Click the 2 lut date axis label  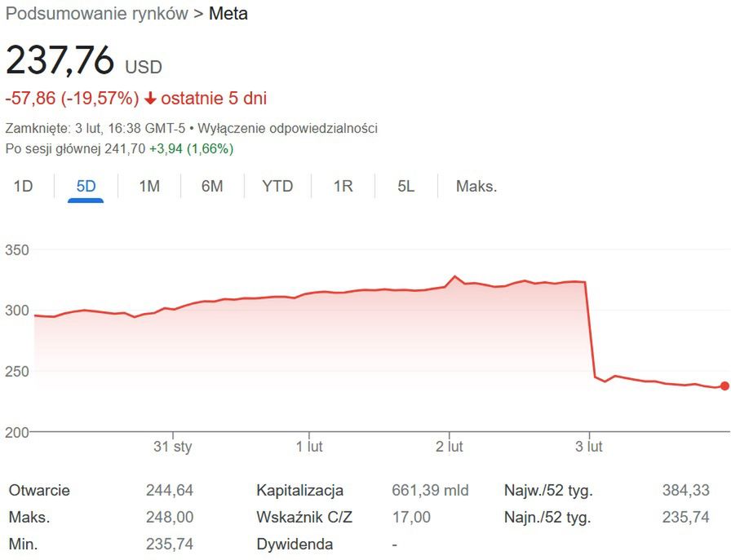tap(450, 447)
